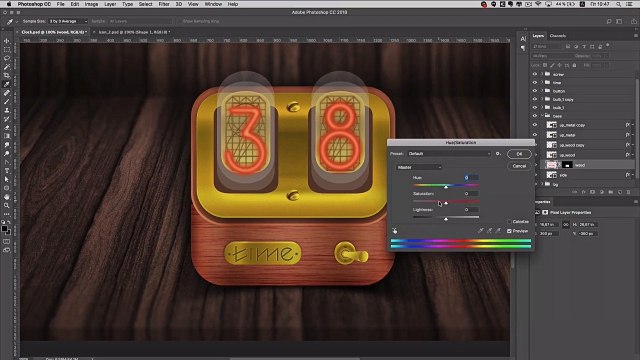The height and width of the screenshot is (360, 640).
Task: Open the Apple menu
Action: (8, 4)
